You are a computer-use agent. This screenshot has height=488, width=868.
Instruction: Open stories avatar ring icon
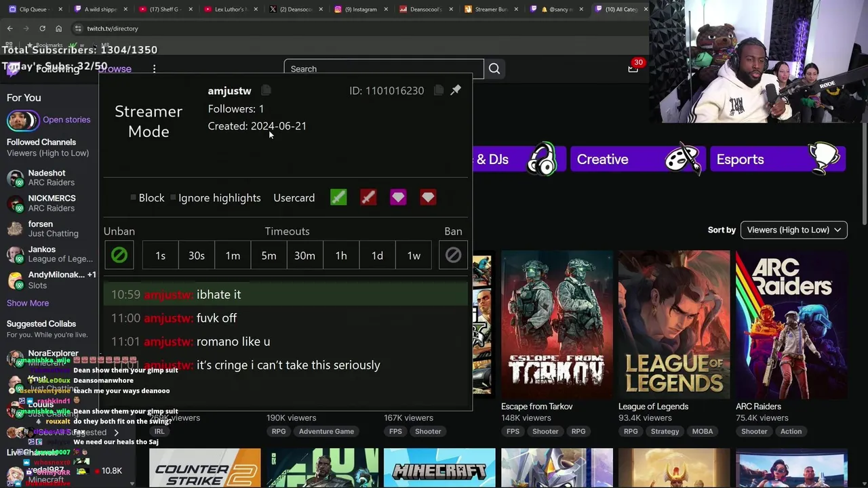22,120
